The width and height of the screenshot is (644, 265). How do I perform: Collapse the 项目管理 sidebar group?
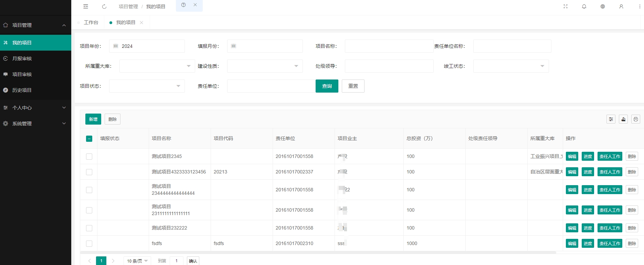click(x=35, y=25)
